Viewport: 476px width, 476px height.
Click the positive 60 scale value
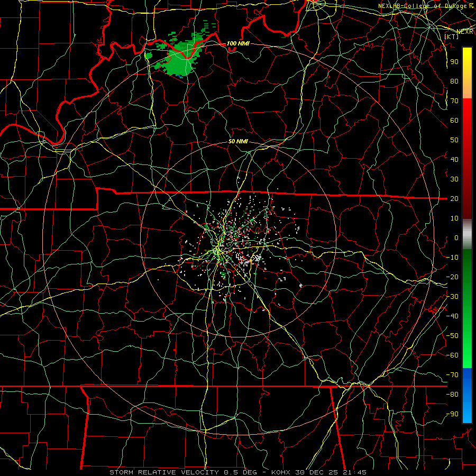tap(454, 121)
